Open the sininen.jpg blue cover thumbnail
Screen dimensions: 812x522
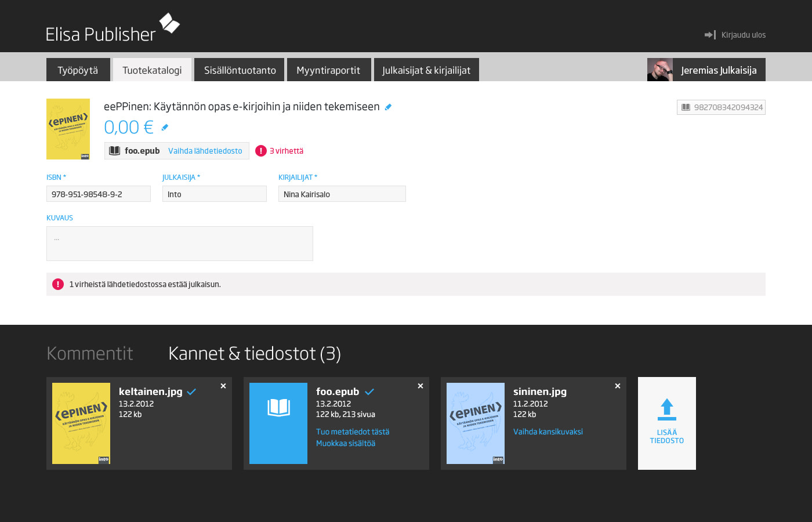(476, 423)
